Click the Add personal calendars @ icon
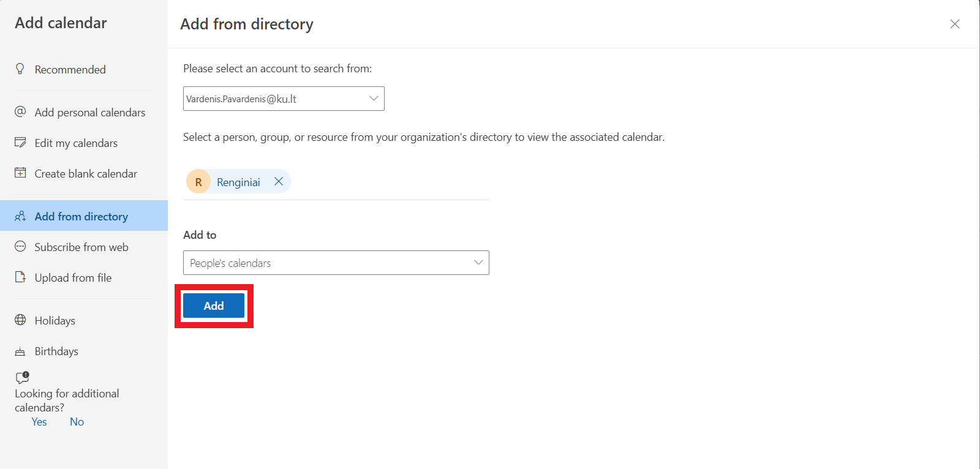This screenshot has height=469, width=980. click(20, 111)
